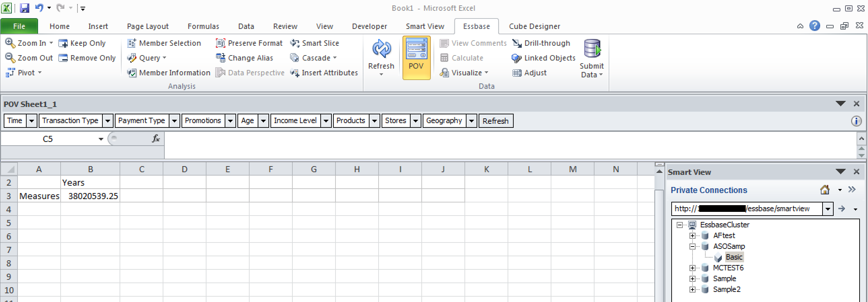Expand the Sample application node
868x302 pixels.
point(693,278)
